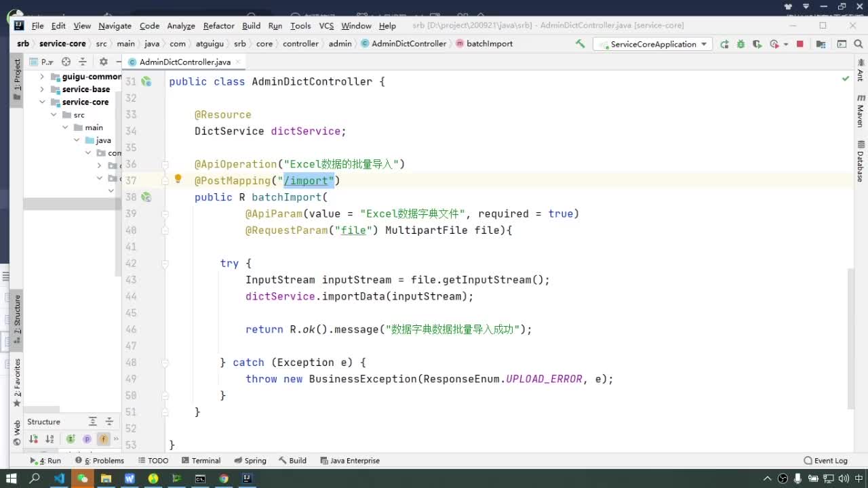Select AdminDictController.java editor tab
Image resolution: width=868 pixels, height=488 pixels.
[x=184, y=62]
